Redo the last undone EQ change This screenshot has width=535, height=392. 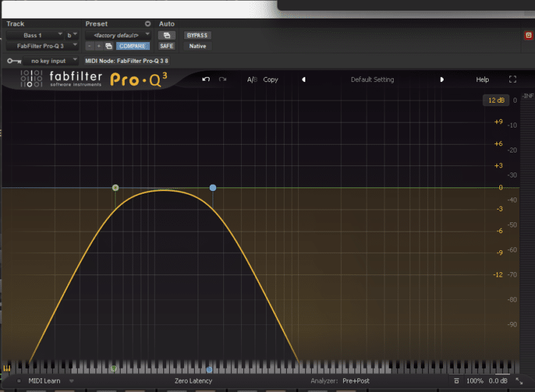(x=223, y=79)
